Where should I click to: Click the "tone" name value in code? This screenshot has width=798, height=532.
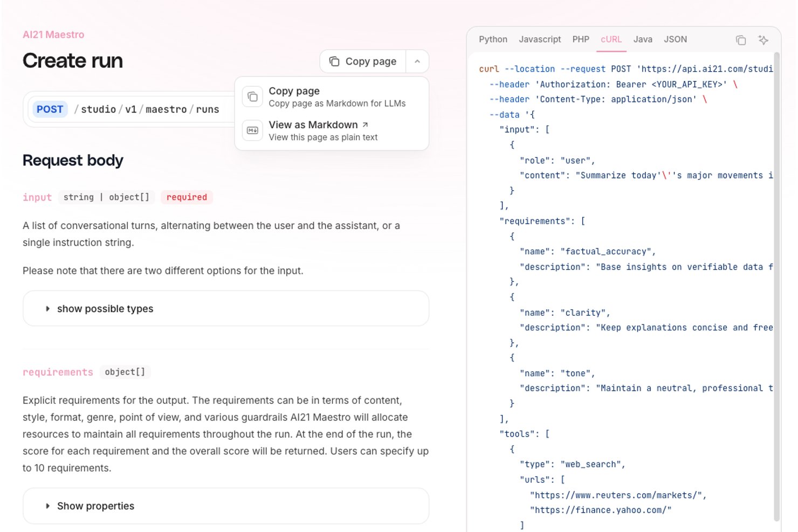(x=577, y=374)
